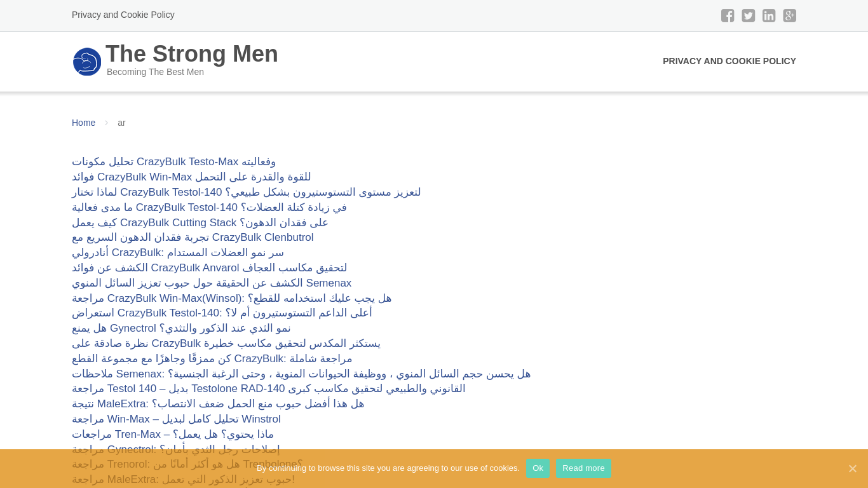Open نظرة صادقة على CrazyBulk article link
This screenshot has height=488, width=868.
(226, 344)
